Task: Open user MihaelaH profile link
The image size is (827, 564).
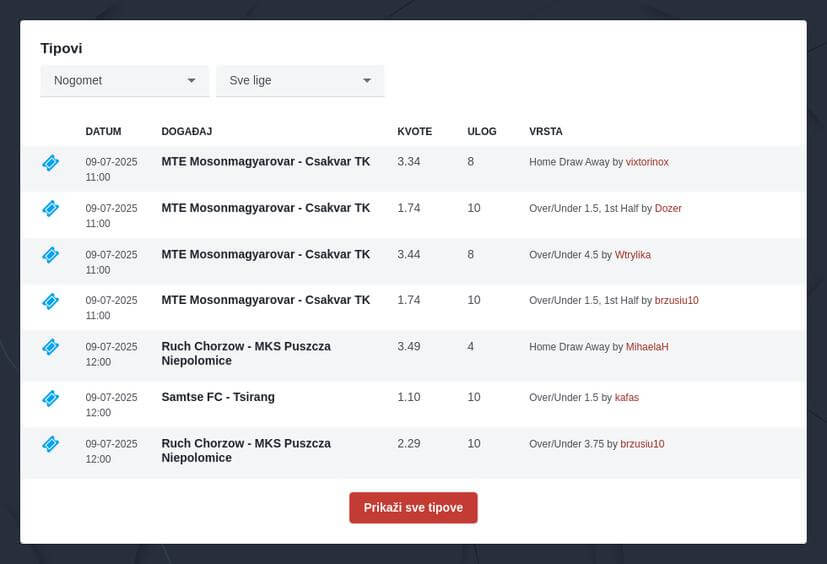Action: [x=647, y=347]
